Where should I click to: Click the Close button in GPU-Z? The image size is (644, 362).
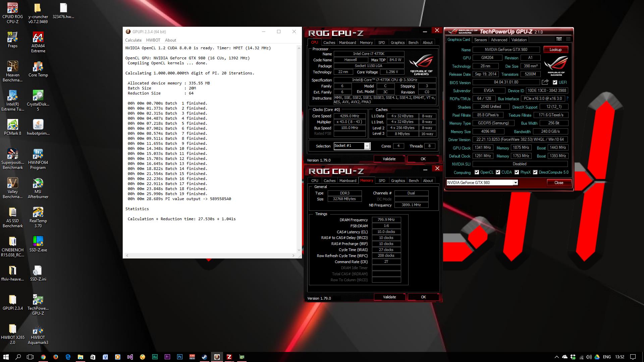click(x=559, y=183)
